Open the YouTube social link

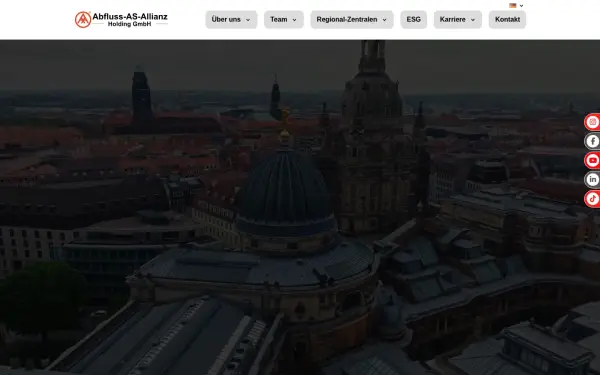(592, 160)
